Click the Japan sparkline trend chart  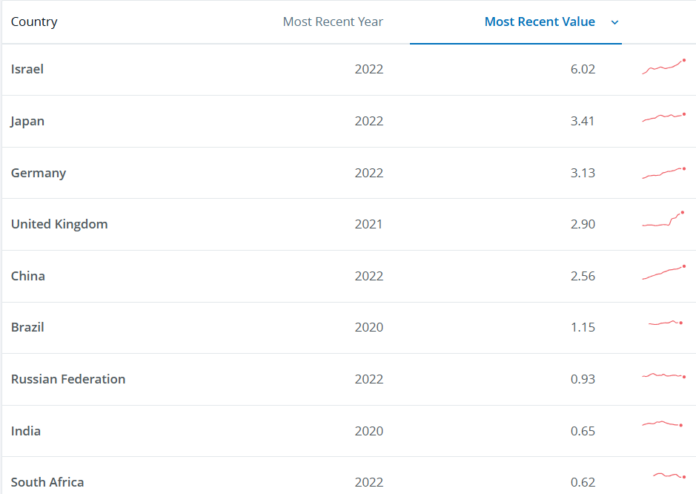click(x=664, y=118)
